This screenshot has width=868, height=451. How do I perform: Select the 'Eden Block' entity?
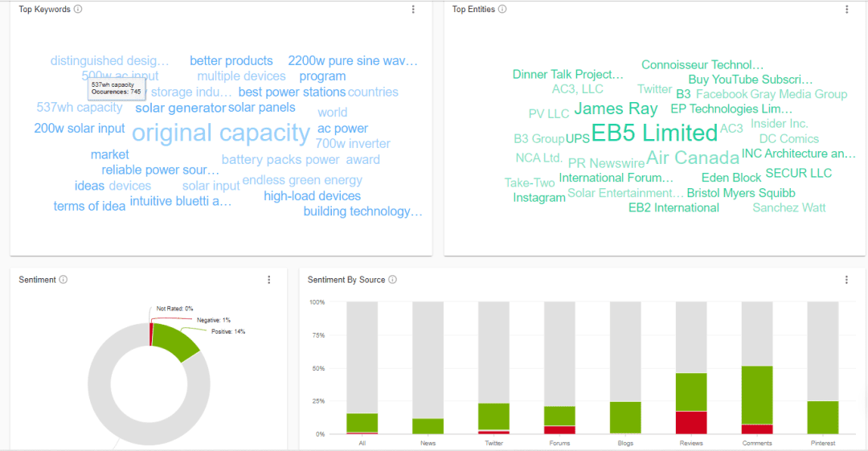[731, 178]
